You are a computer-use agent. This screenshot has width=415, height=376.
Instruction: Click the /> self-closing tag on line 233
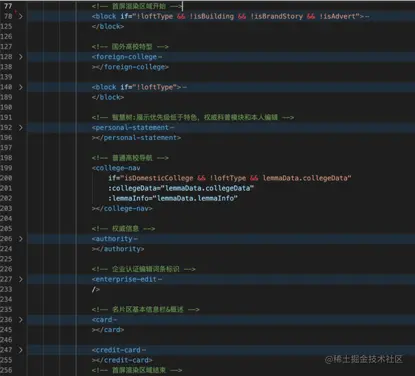pos(96,289)
